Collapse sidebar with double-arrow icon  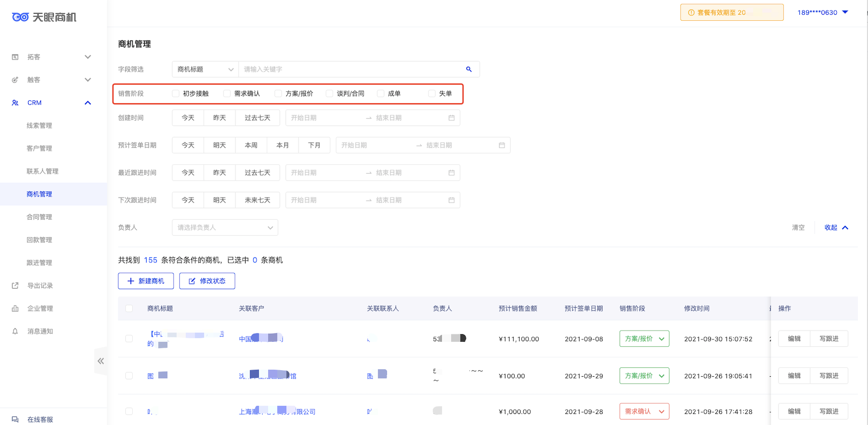[x=101, y=361]
